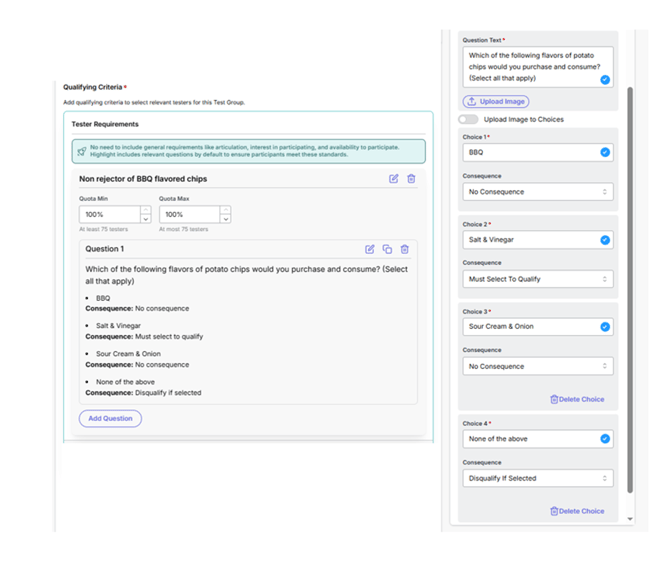Click the Add Question button

110,418
